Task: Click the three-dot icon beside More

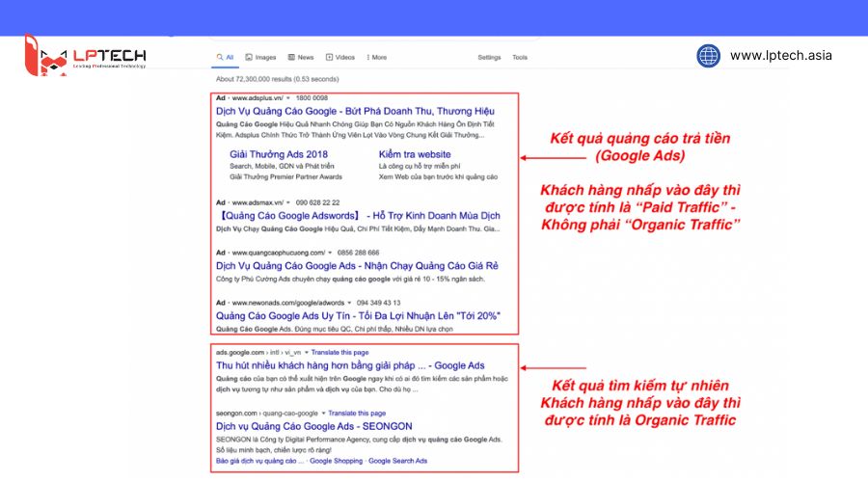Action: (368, 57)
